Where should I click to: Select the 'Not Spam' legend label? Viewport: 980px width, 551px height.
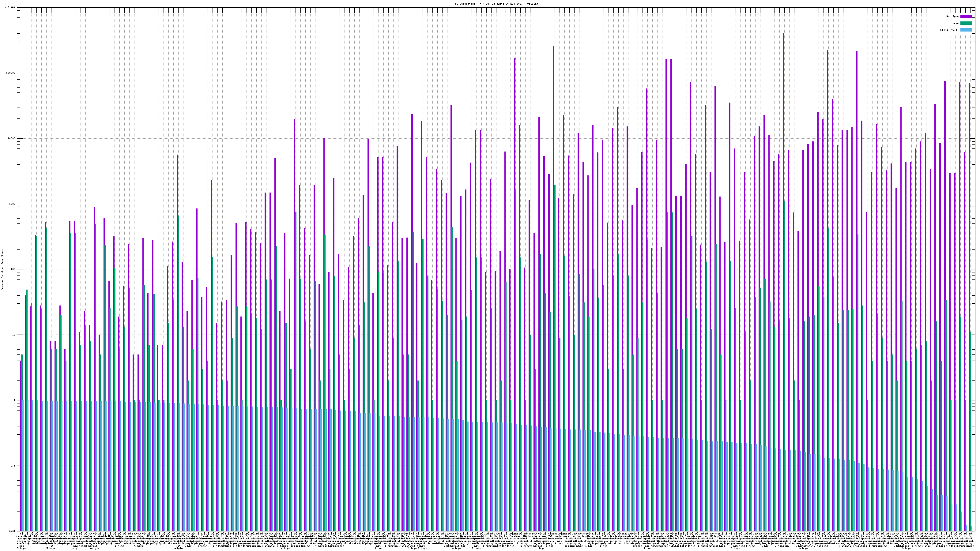(953, 16)
